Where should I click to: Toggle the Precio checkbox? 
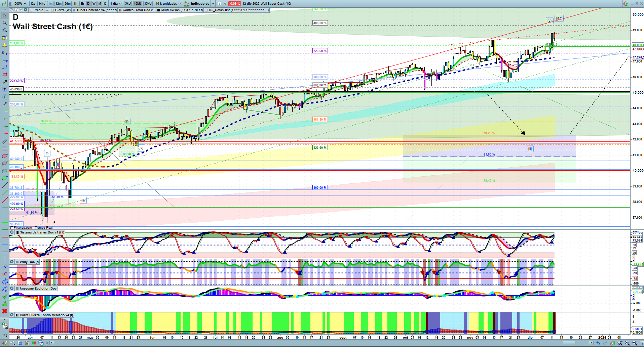pos(31,10)
